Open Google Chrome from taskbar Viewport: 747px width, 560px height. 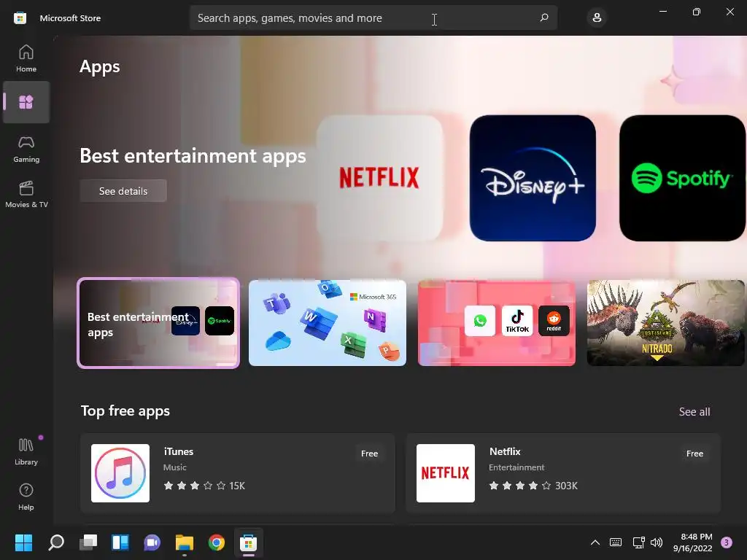click(216, 542)
